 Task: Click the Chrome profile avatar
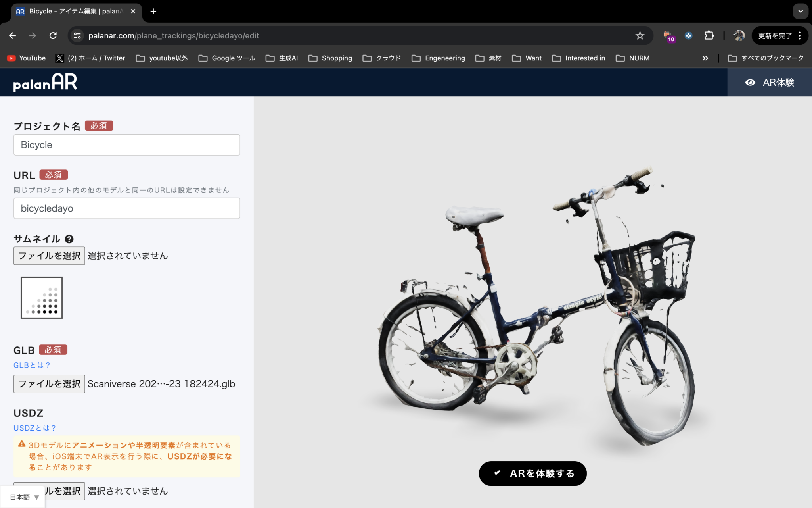(739, 36)
